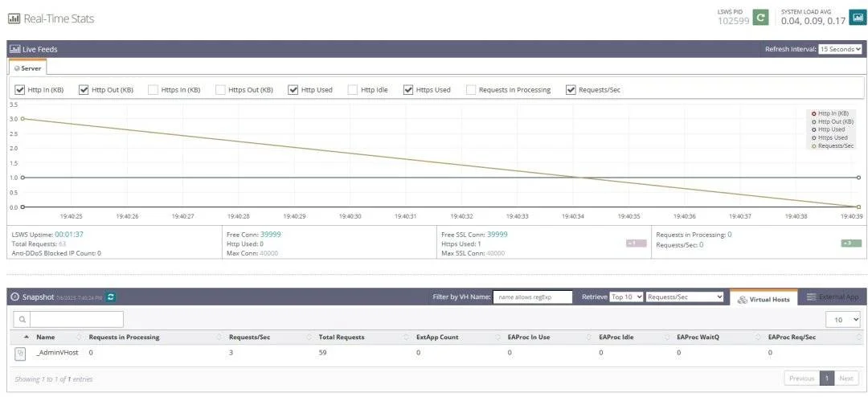
Task: Click the Virtual Hosts tab cubes icon
Action: (743, 300)
